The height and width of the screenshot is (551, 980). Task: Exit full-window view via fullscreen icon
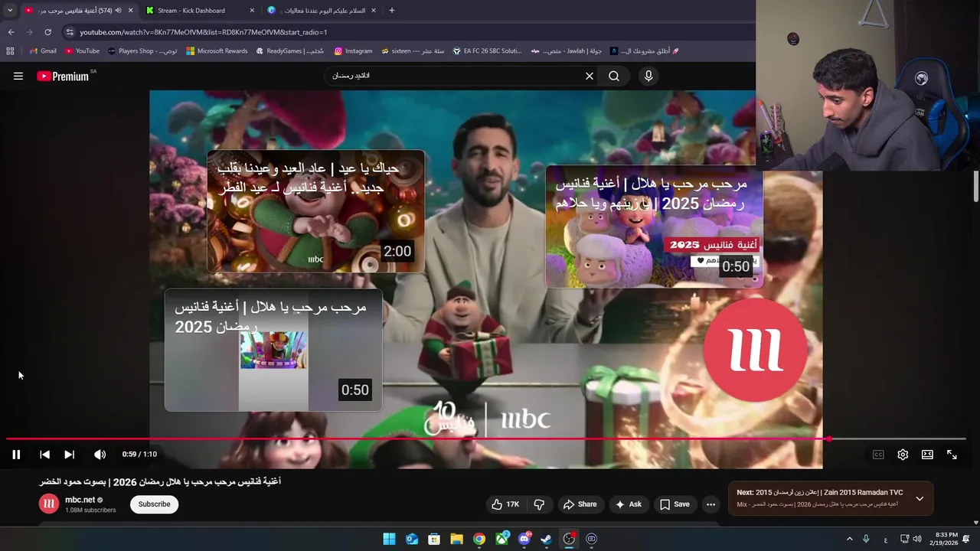[x=952, y=455]
